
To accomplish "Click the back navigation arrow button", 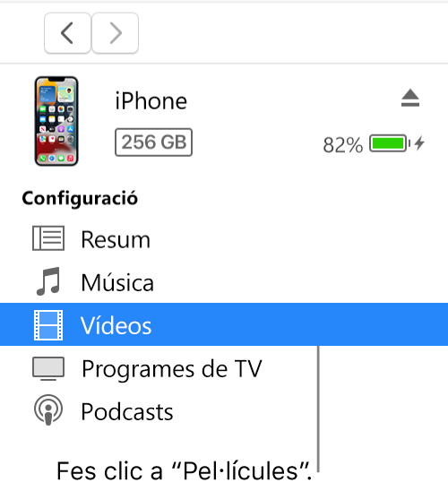I will 67,33.
